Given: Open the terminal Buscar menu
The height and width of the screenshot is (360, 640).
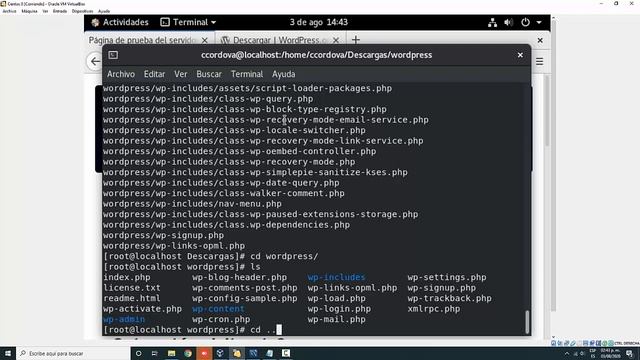Looking at the screenshot, I should (209, 74).
